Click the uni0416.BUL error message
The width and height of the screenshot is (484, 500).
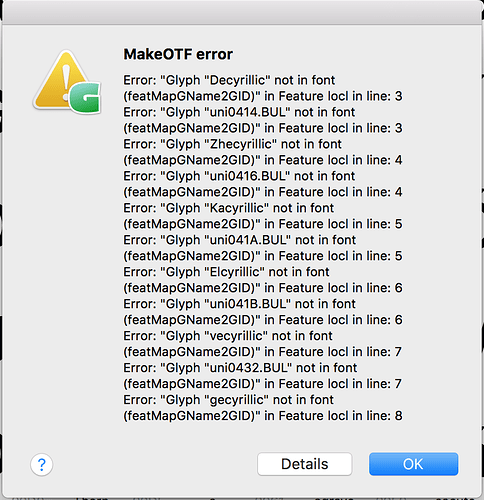click(x=239, y=176)
